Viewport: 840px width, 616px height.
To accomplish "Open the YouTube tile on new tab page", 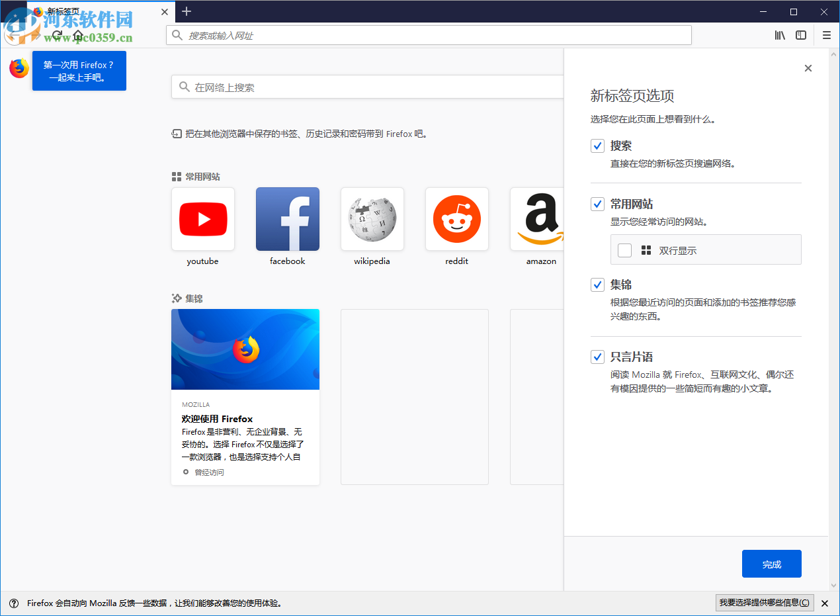I will tap(202, 219).
